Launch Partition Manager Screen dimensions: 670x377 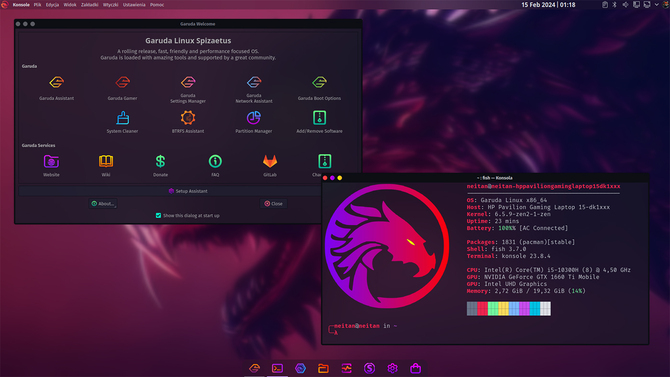tap(254, 122)
